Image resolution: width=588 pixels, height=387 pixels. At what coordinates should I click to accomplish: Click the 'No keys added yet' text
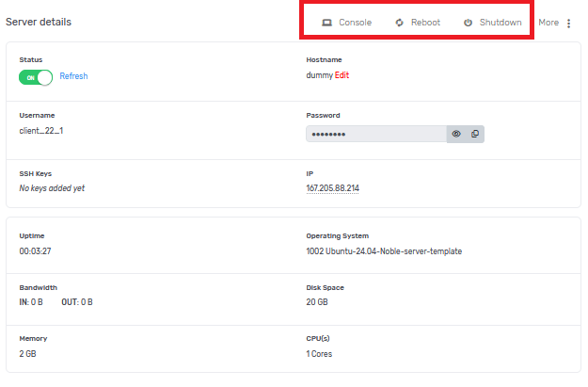[52, 188]
